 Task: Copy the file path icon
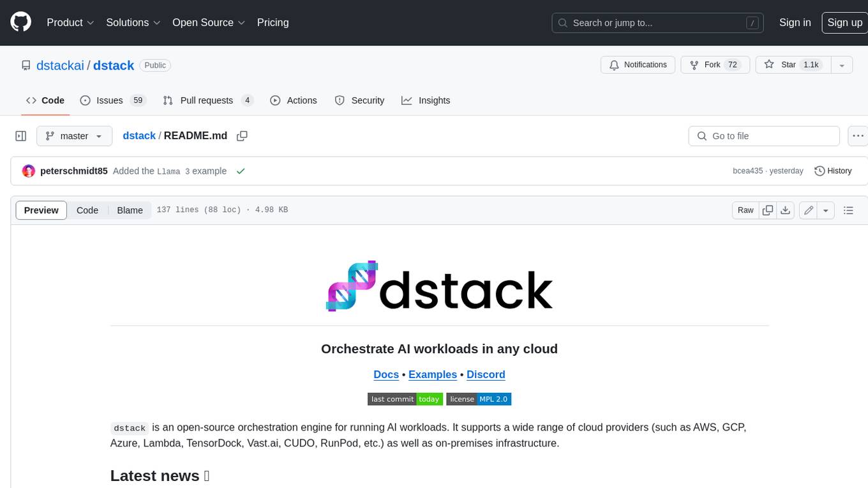(242, 135)
